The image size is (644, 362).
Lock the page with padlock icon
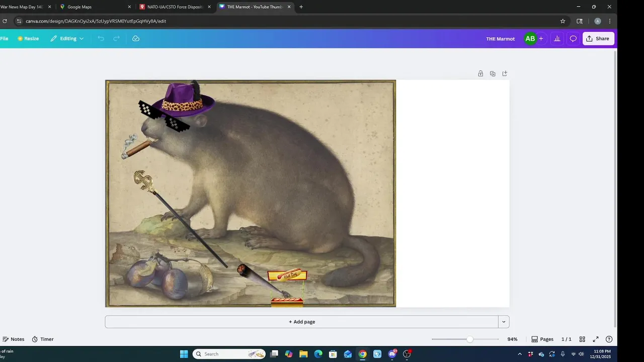480,73
